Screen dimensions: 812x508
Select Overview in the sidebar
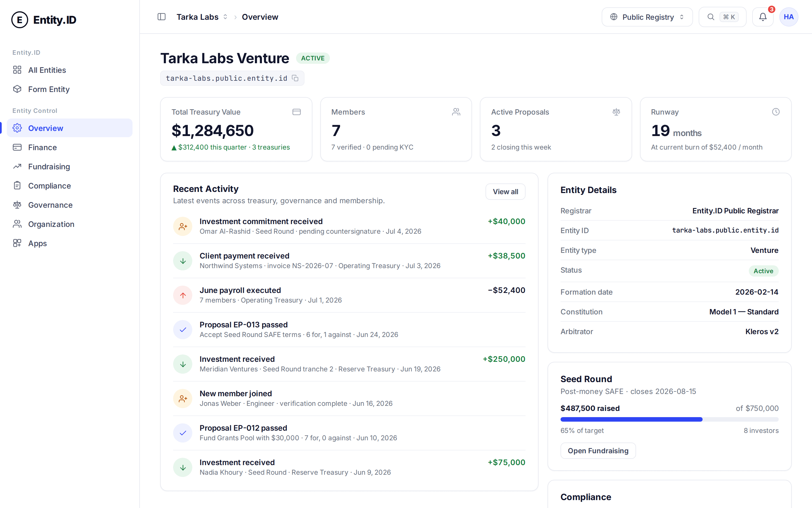point(69,128)
